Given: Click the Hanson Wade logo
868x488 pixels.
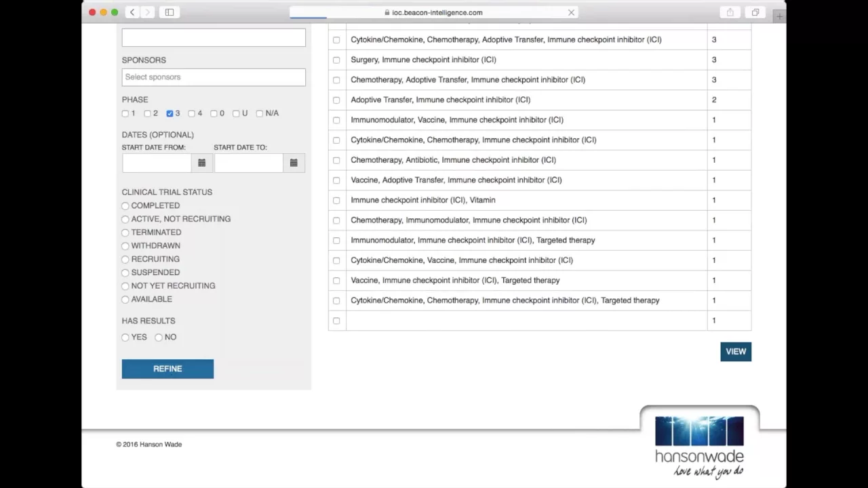Looking at the screenshot, I should click(699, 446).
